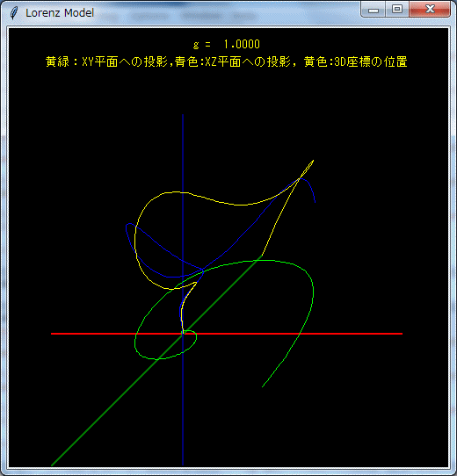The image size is (457, 476).
Task: Click the Tk feather icon in title bar
Action: pos(14,13)
